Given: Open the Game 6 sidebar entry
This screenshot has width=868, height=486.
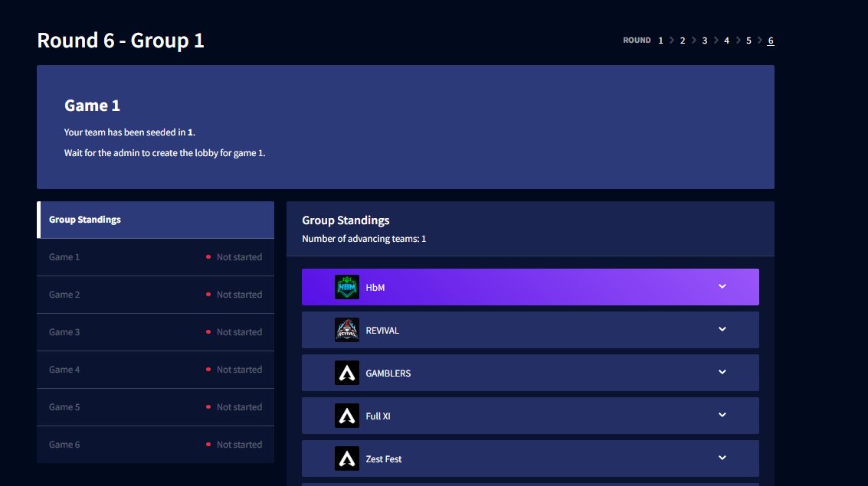Looking at the screenshot, I should [156, 445].
